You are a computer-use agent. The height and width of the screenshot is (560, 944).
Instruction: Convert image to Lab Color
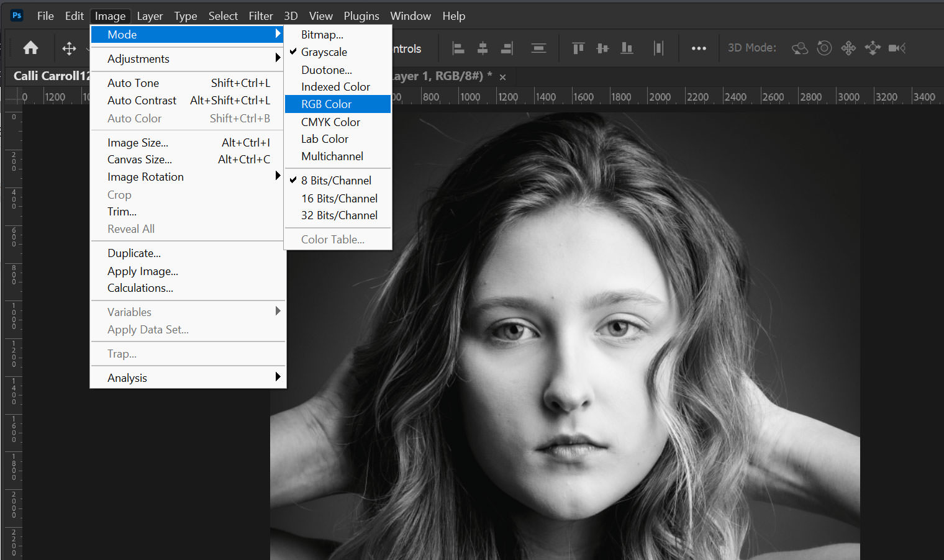click(x=338, y=139)
